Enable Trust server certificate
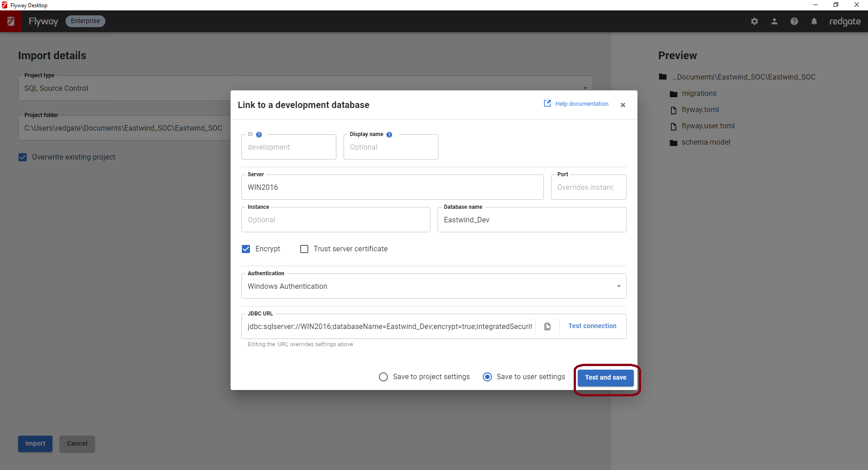The image size is (868, 470). click(x=304, y=249)
